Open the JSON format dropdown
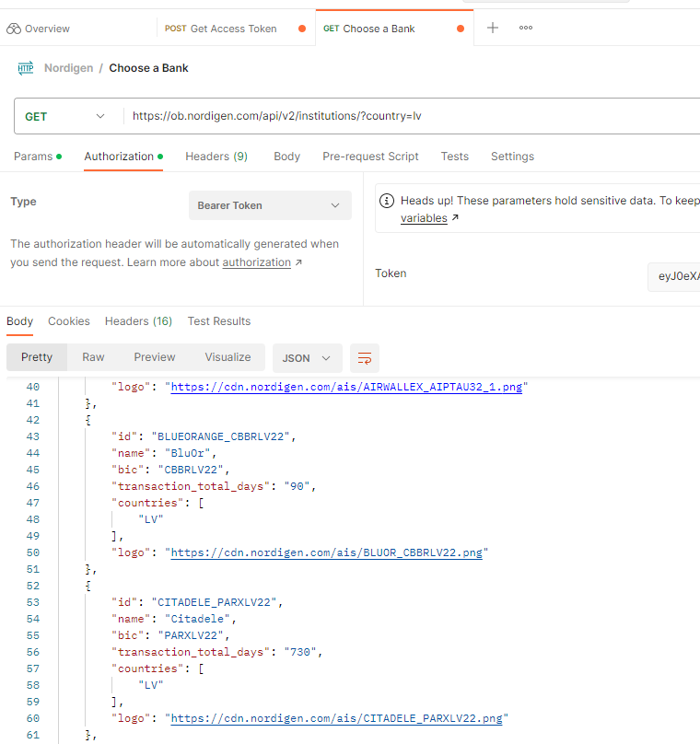700x744 pixels. tap(307, 358)
